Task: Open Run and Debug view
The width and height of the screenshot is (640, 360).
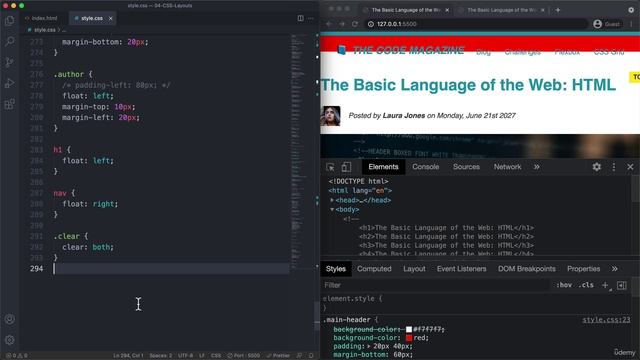Action: pyautogui.click(x=10, y=83)
